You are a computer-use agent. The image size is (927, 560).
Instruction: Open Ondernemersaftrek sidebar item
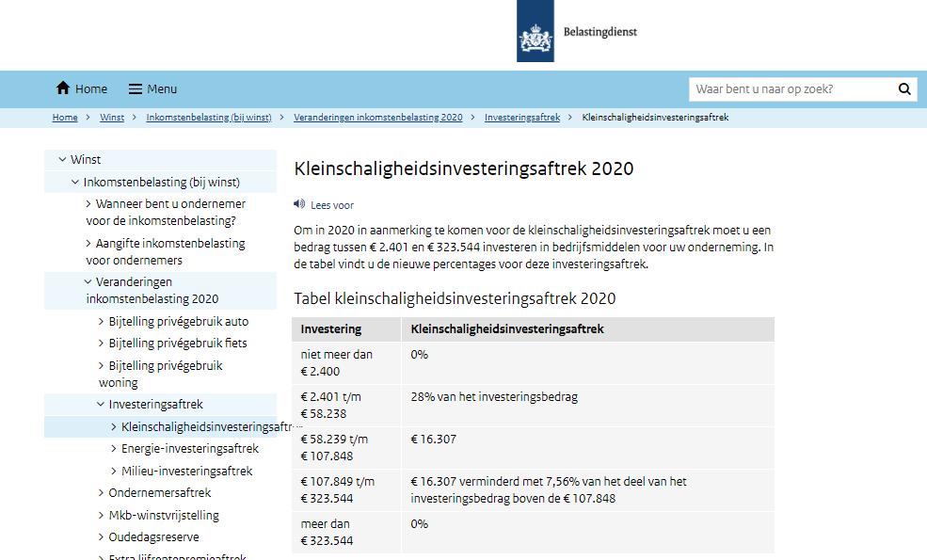point(160,493)
